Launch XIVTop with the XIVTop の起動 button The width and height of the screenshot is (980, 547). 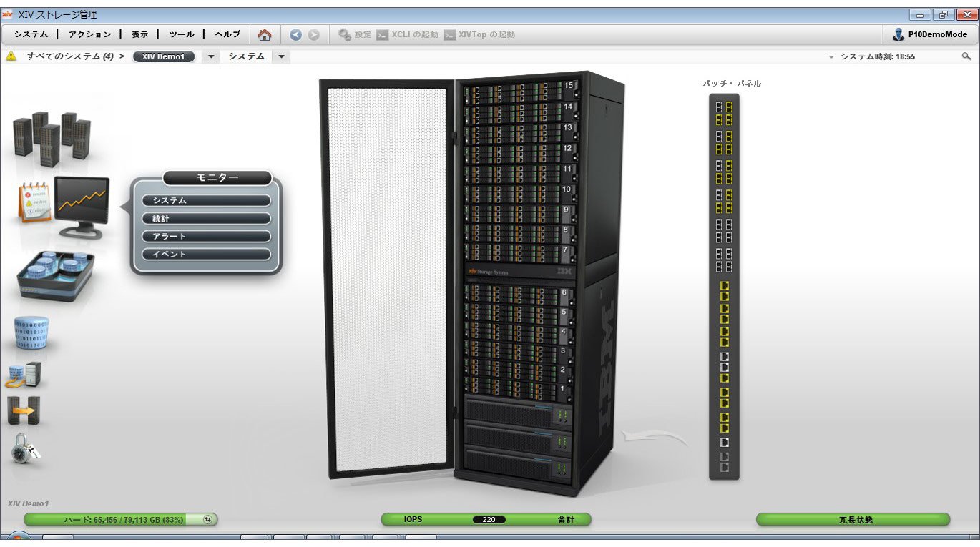coord(479,34)
